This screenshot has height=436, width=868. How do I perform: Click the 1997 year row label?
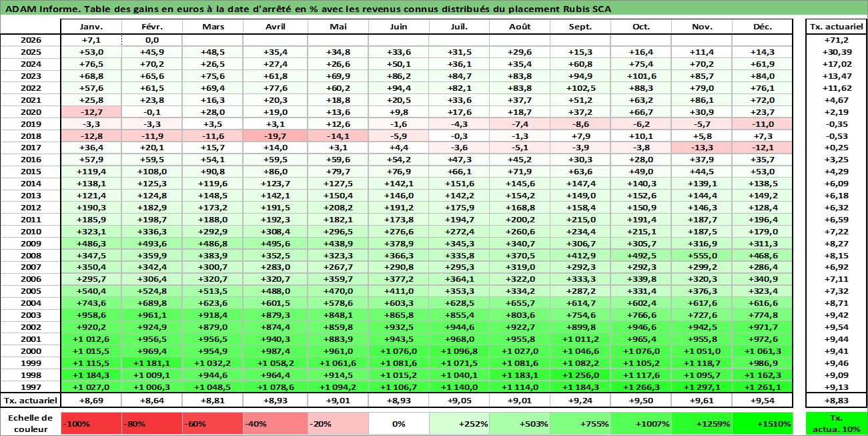coord(31,387)
